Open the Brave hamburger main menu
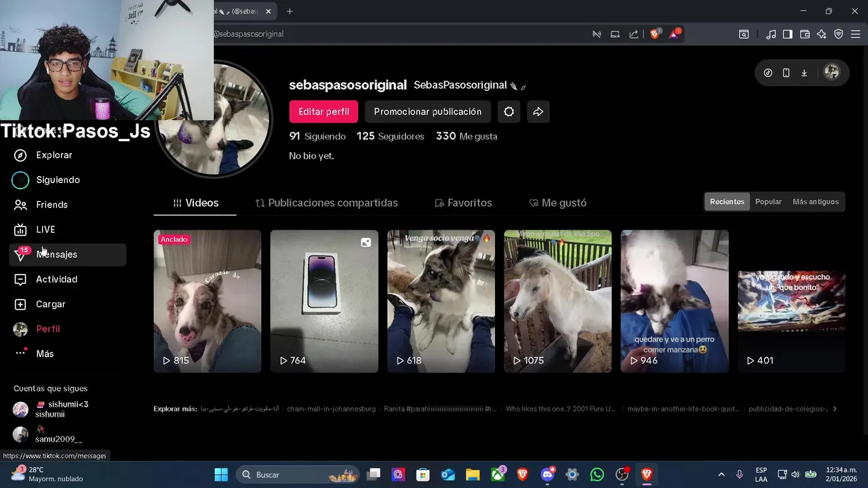Screen dimensions: 868x488 pyautogui.click(x=856, y=34)
